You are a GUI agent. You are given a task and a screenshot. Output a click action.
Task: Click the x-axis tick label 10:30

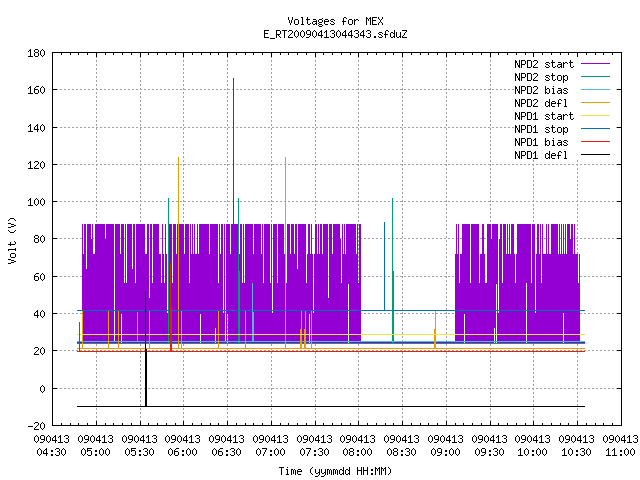tap(576, 452)
